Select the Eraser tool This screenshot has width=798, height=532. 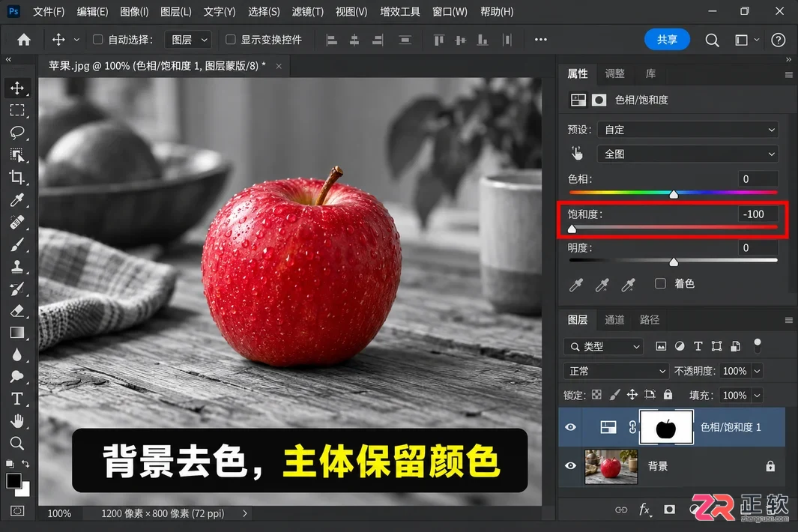tap(17, 310)
